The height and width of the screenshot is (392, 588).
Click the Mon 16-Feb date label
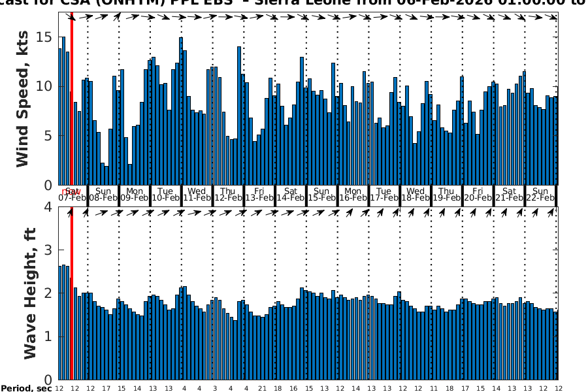point(353,194)
